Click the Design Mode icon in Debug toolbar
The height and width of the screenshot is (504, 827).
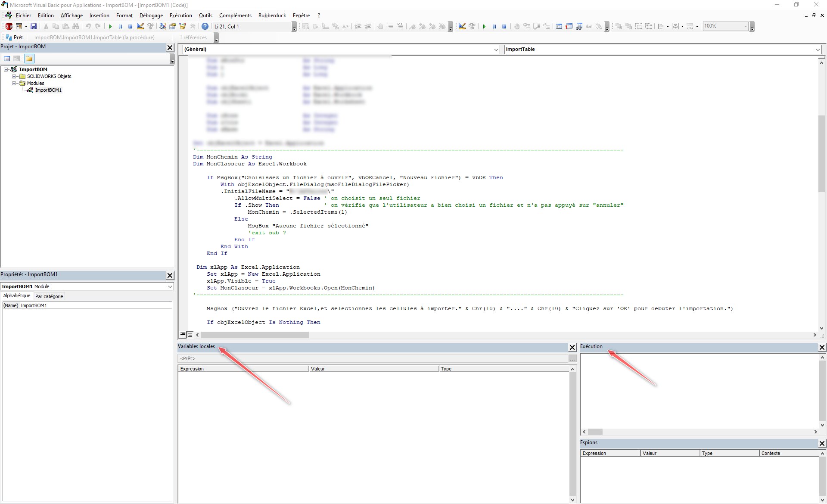tap(462, 26)
